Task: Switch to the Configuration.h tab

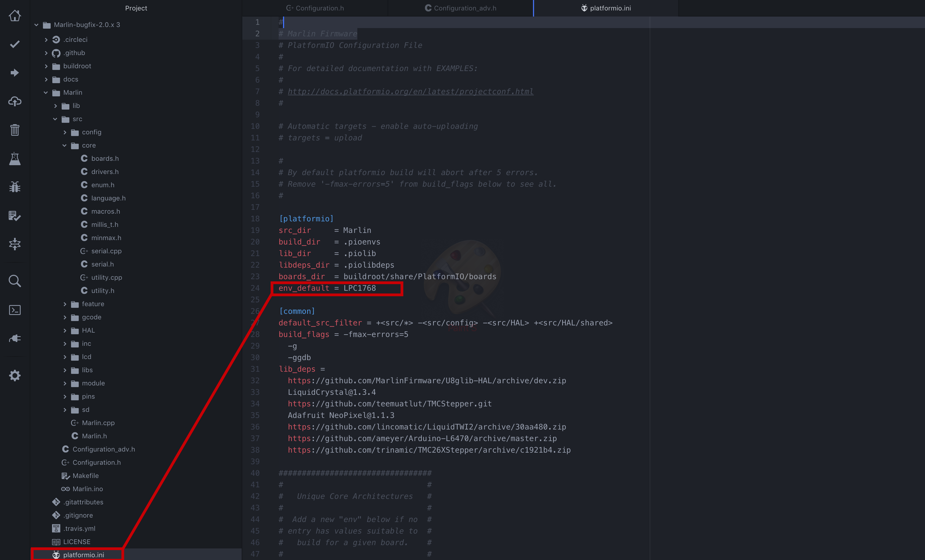Action: (x=315, y=8)
